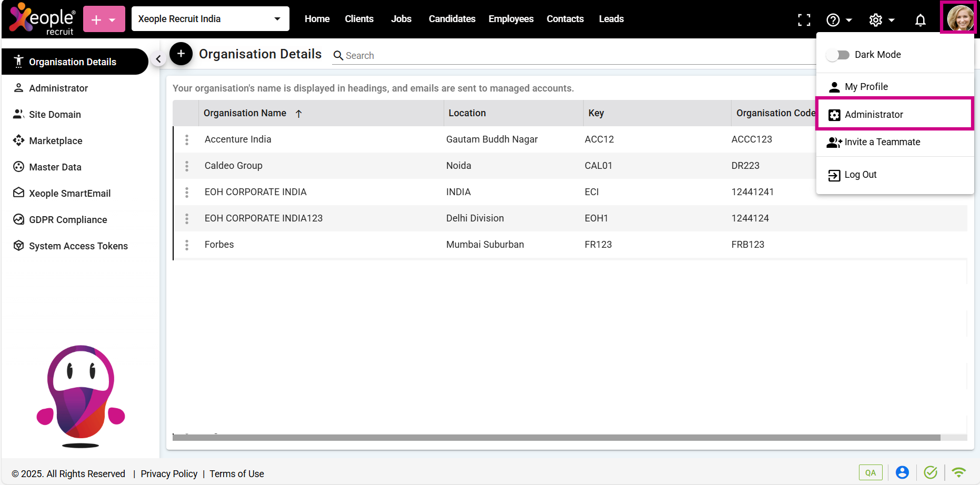Collapse the left sidebar with chevron

click(158, 59)
